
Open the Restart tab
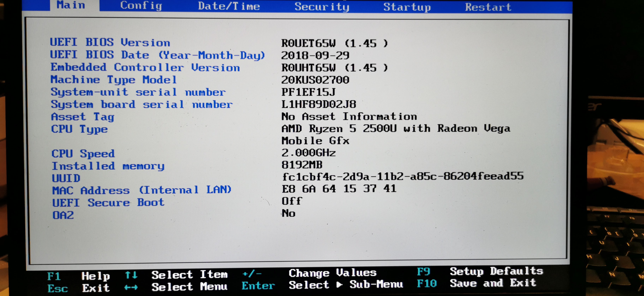coord(488,7)
